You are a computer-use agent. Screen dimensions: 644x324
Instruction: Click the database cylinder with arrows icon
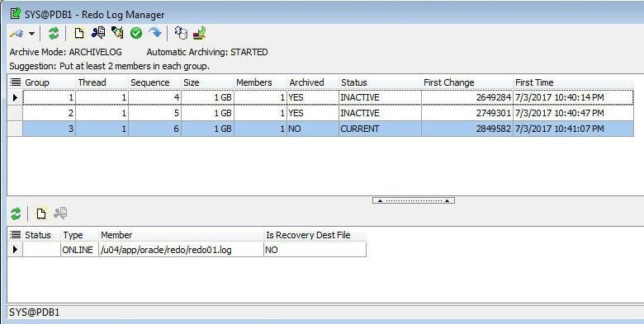(181, 33)
